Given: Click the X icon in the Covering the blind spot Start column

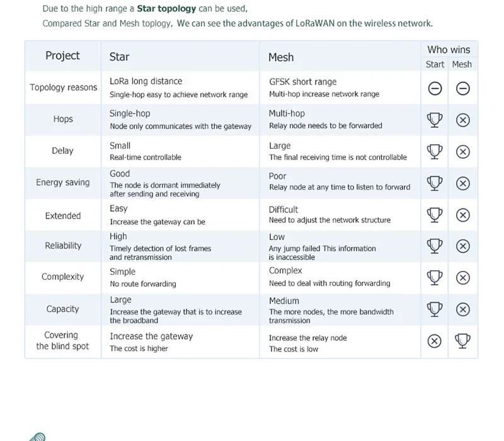Looking at the screenshot, I should [435, 341].
